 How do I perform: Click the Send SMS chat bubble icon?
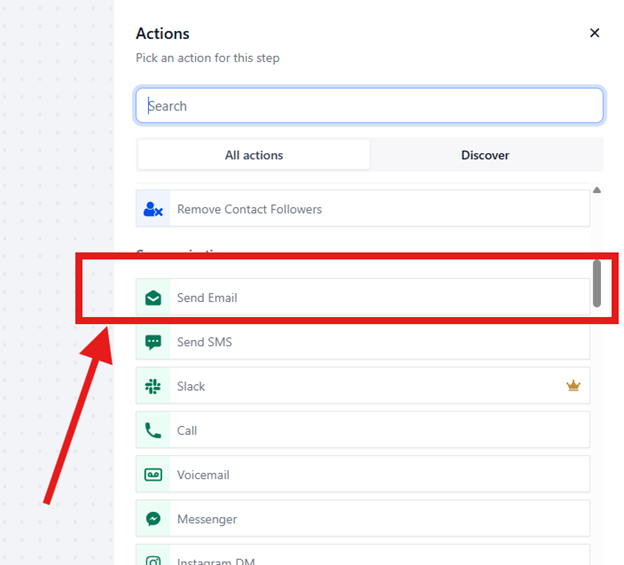point(153,342)
